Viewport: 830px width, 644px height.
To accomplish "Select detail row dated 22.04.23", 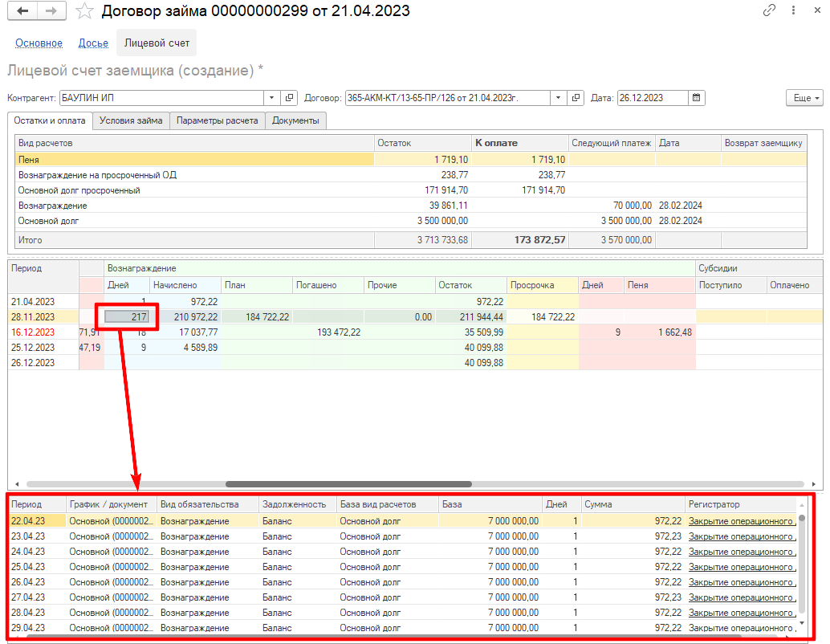I will click(402, 521).
